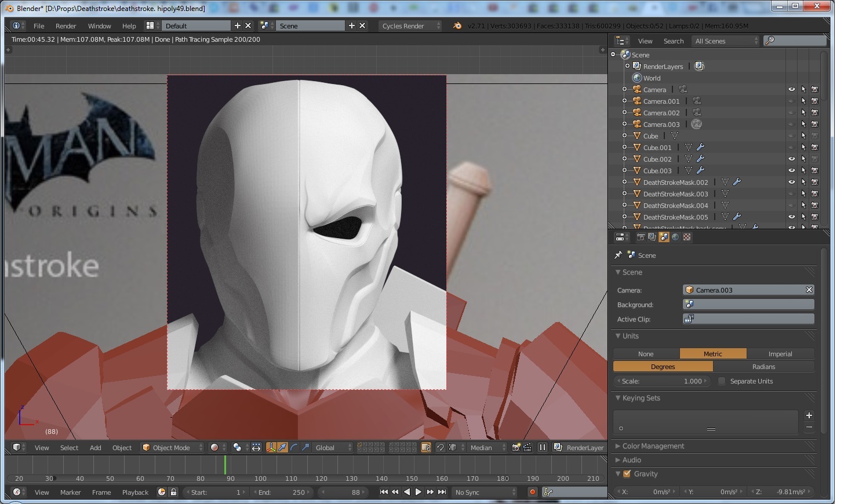Click the auto keyframe record button
Viewport: 844px width, 504px height.
(532, 492)
